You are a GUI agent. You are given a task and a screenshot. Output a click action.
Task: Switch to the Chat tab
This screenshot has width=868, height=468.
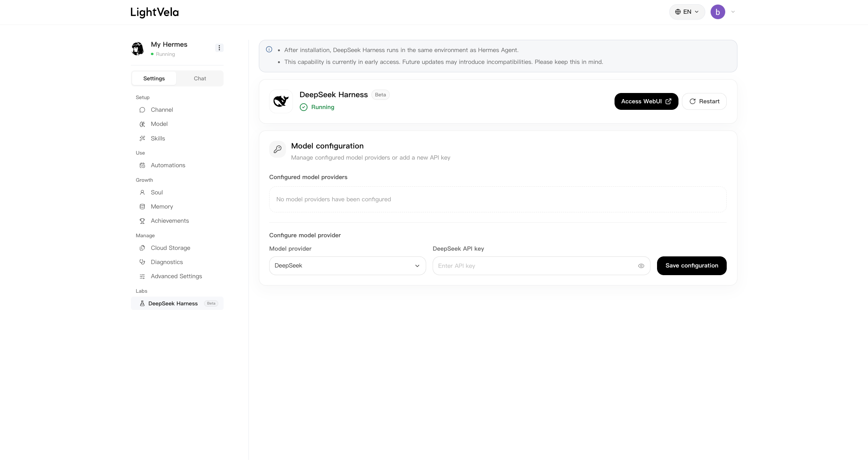(x=200, y=78)
